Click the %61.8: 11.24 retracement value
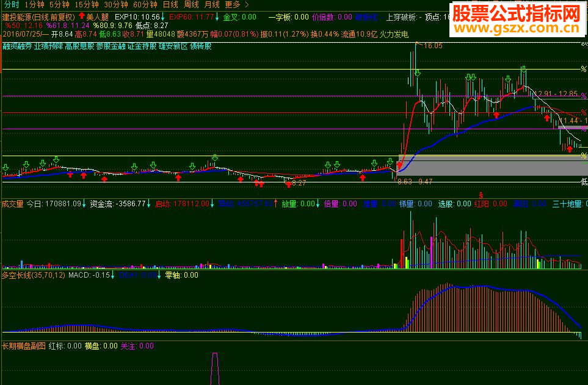 68,26
